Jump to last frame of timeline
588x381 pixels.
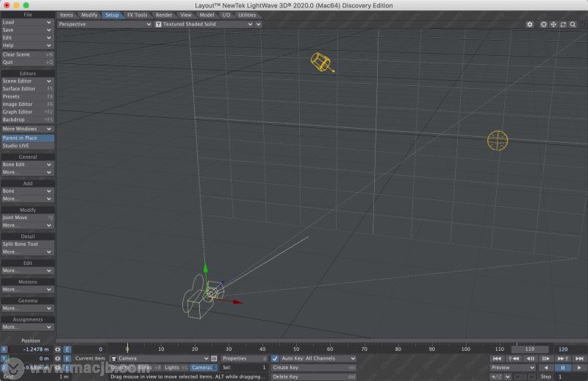[x=579, y=358]
